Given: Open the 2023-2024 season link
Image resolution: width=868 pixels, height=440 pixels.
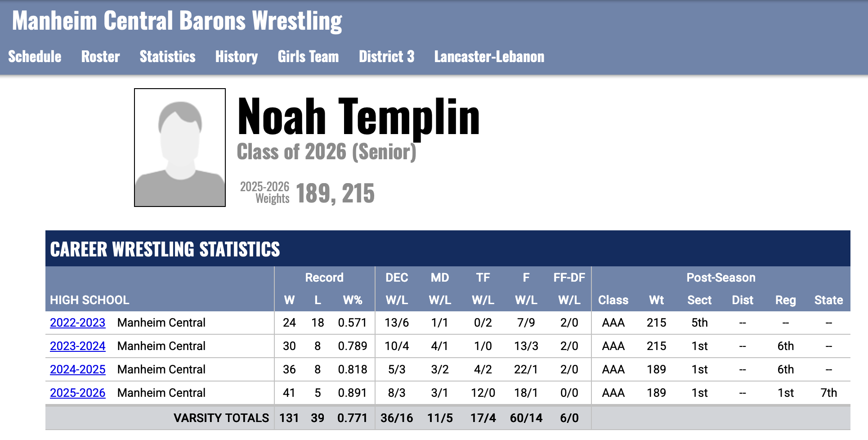Looking at the screenshot, I should (77, 346).
